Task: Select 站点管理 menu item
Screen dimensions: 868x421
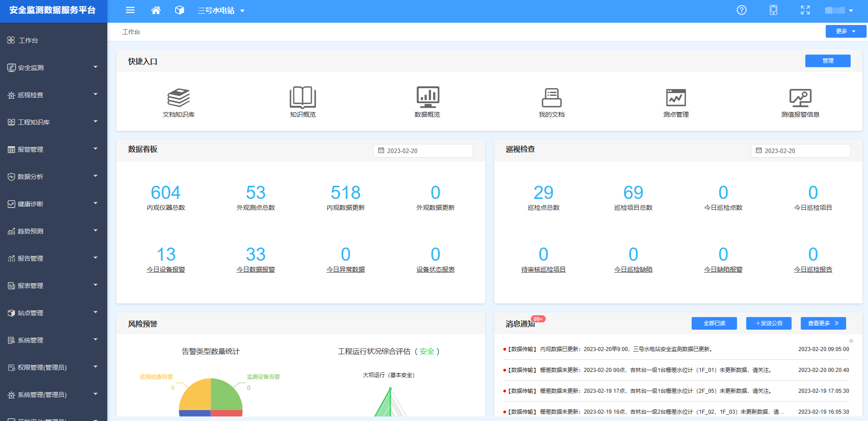Action: (x=54, y=313)
